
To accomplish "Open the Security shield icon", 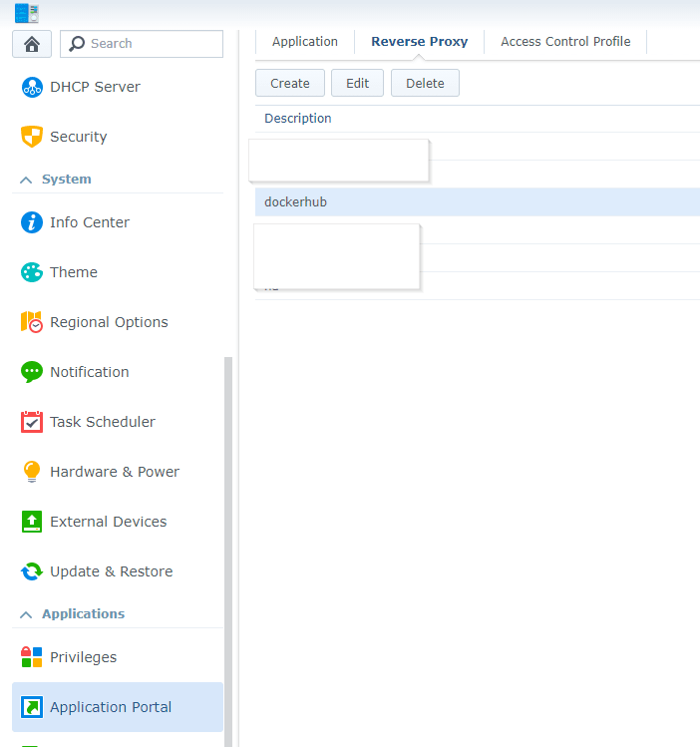I will click(32, 137).
